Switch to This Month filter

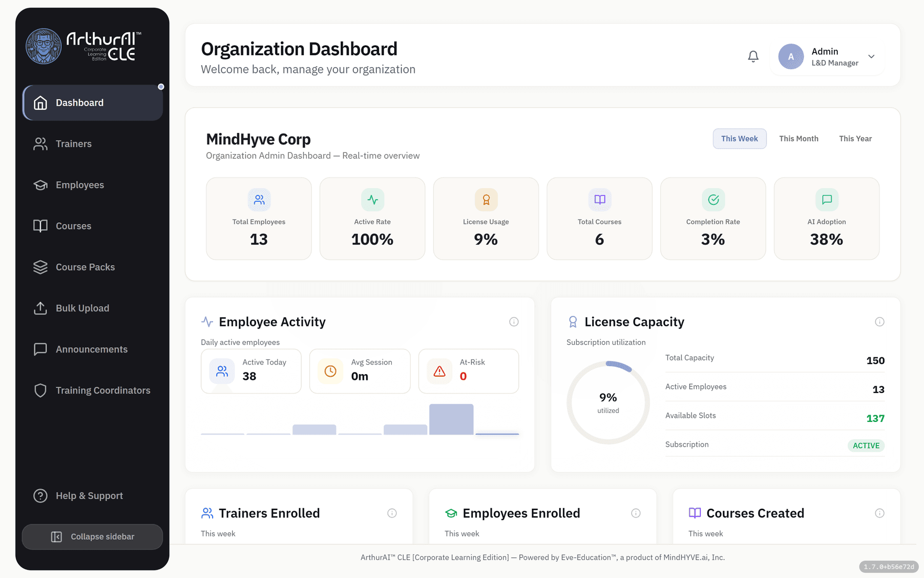pos(799,139)
